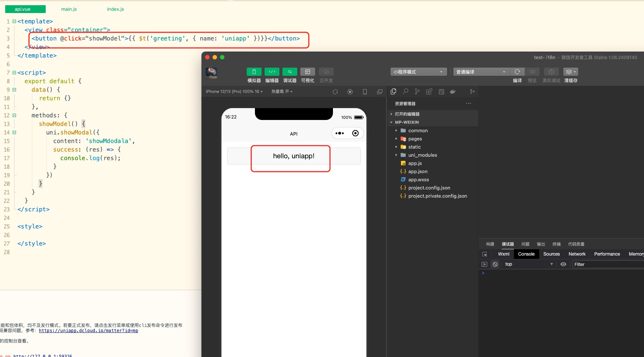Collapse the sidebar with the arrow icon

click(x=472, y=91)
